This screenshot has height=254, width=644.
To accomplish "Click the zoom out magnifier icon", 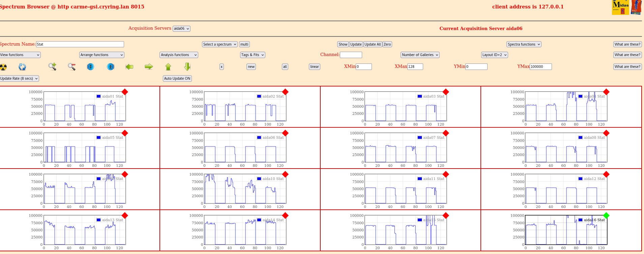I will pyautogui.click(x=71, y=67).
